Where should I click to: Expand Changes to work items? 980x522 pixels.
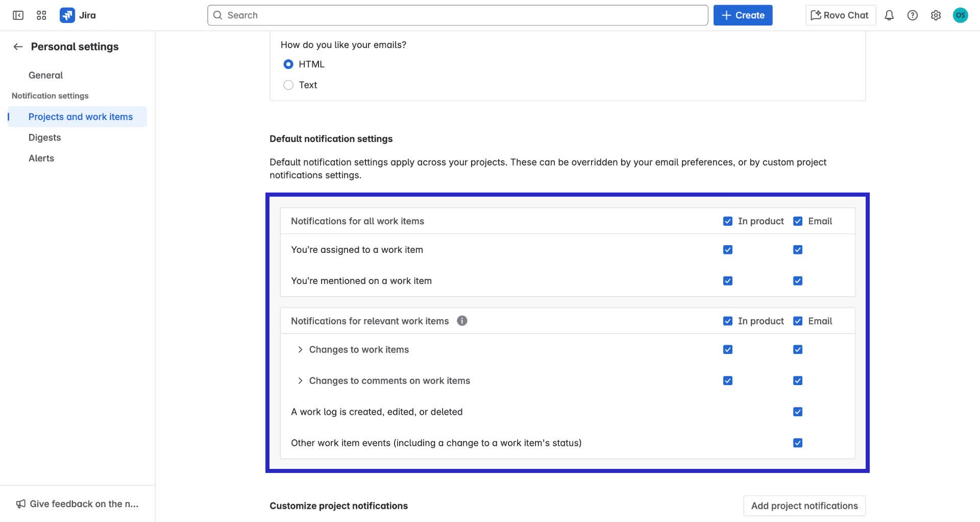click(x=300, y=349)
